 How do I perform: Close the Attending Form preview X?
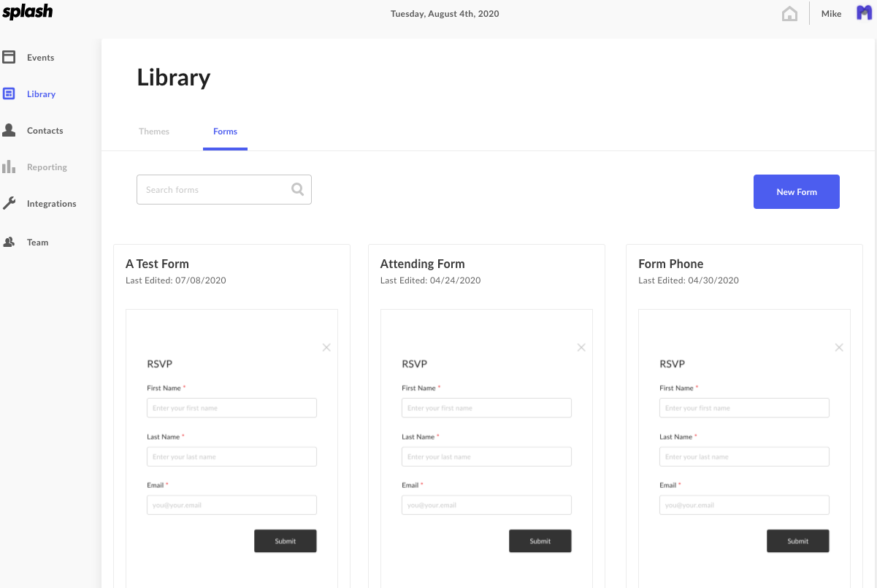pyautogui.click(x=581, y=348)
